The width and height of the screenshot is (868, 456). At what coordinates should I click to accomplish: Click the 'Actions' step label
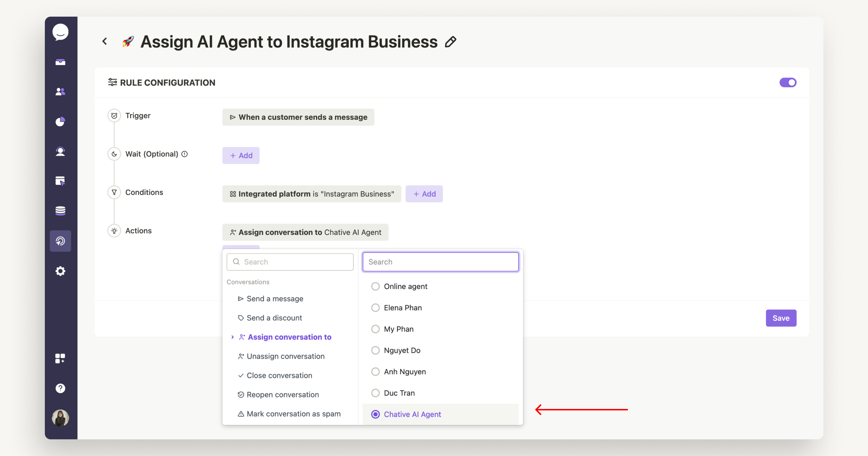click(139, 231)
